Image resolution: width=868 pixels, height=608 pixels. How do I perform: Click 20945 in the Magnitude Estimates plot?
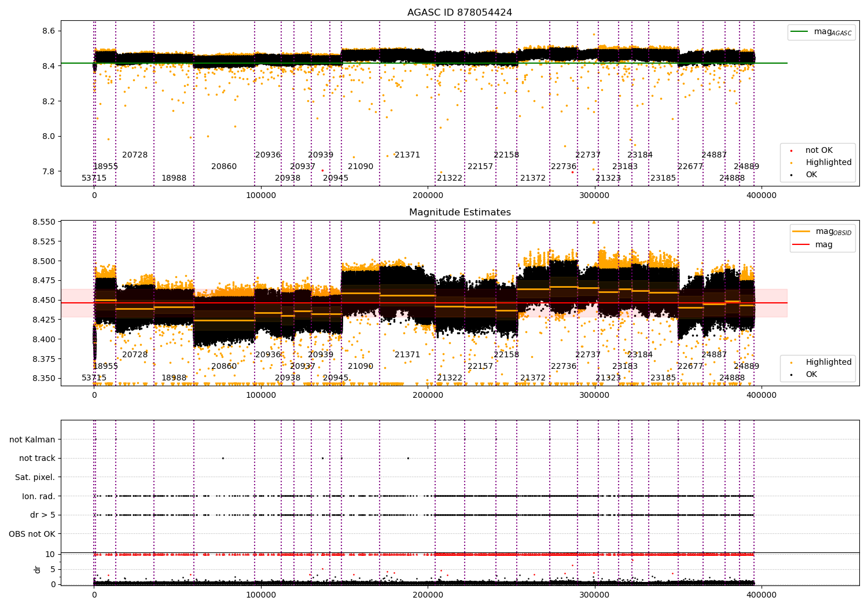pyautogui.click(x=336, y=378)
